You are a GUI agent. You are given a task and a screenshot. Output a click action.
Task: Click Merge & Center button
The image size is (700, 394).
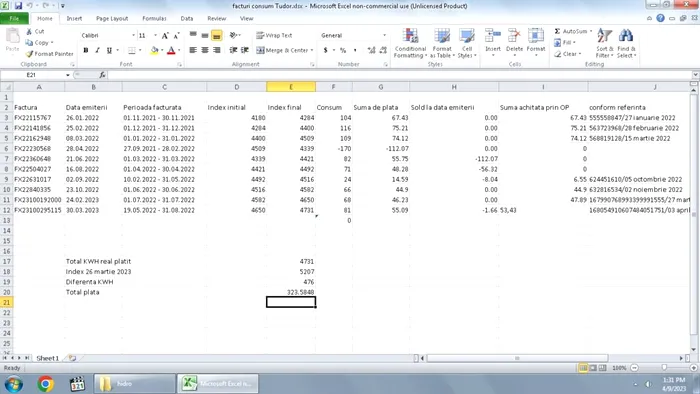[x=282, y=50]
